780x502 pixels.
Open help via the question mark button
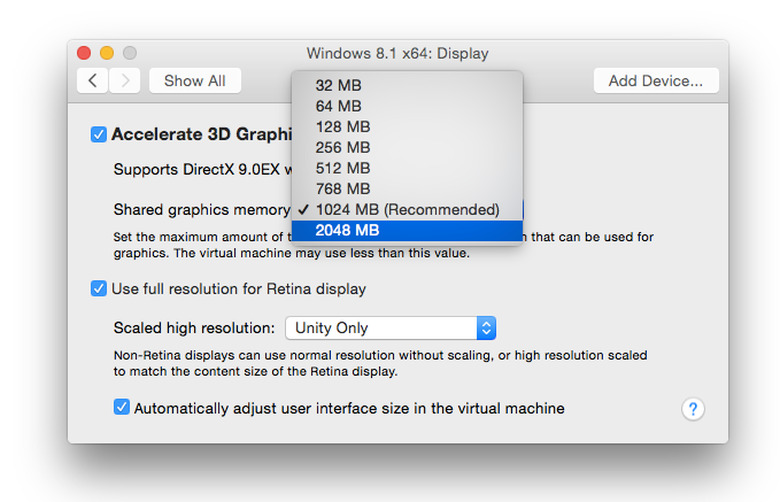(x=693, y=409)
